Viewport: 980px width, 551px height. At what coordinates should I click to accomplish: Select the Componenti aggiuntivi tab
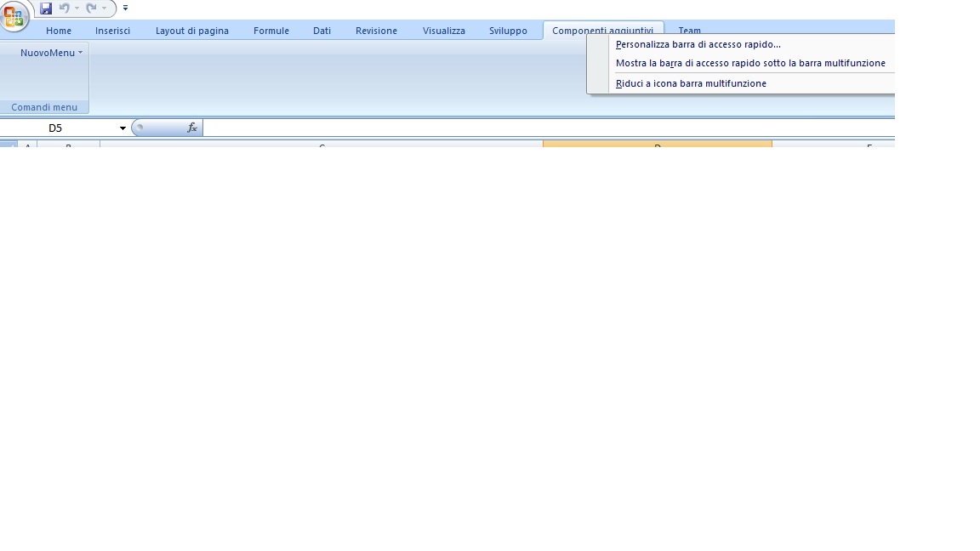(x=602, y=30)
